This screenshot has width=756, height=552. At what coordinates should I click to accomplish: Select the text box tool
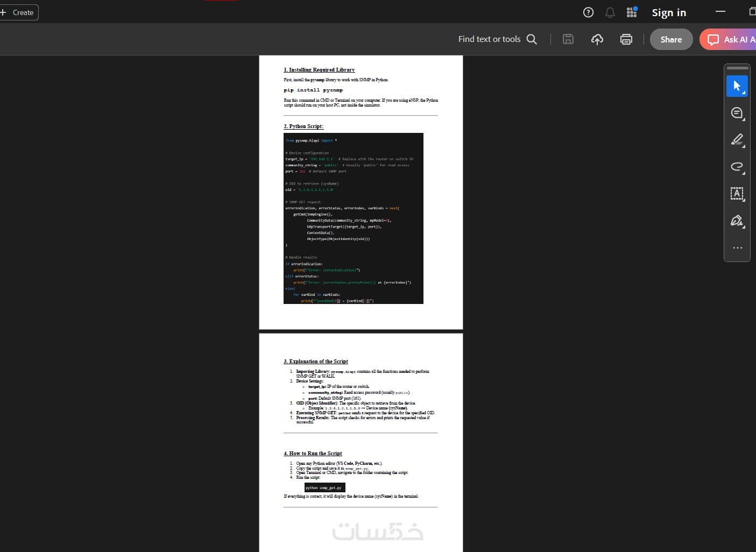click(737, 194)
